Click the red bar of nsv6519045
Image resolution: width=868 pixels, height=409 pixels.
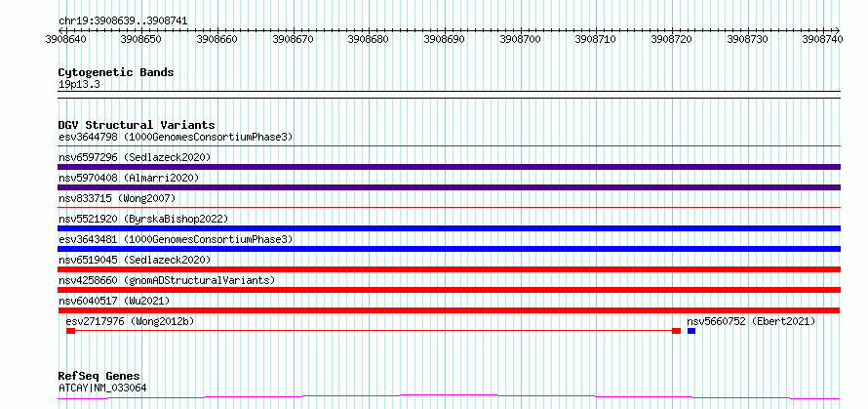(x=449, y=269)
